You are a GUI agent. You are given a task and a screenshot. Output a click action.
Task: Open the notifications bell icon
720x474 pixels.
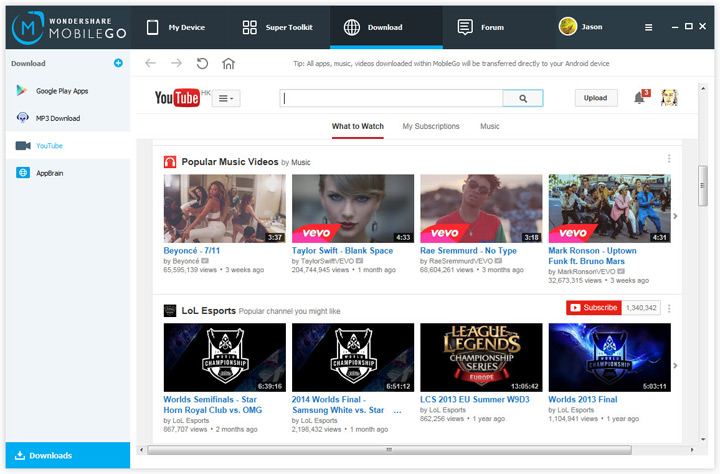coord(640,97)
